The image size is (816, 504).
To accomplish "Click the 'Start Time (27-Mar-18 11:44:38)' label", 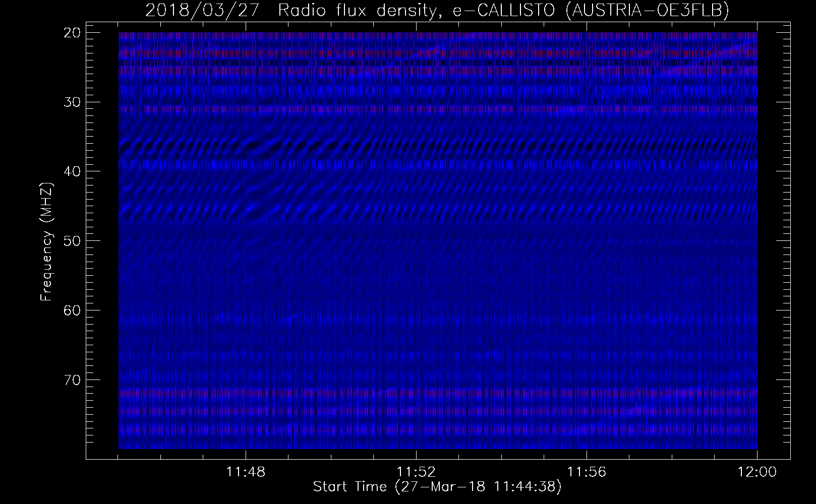I will point(437,487).
